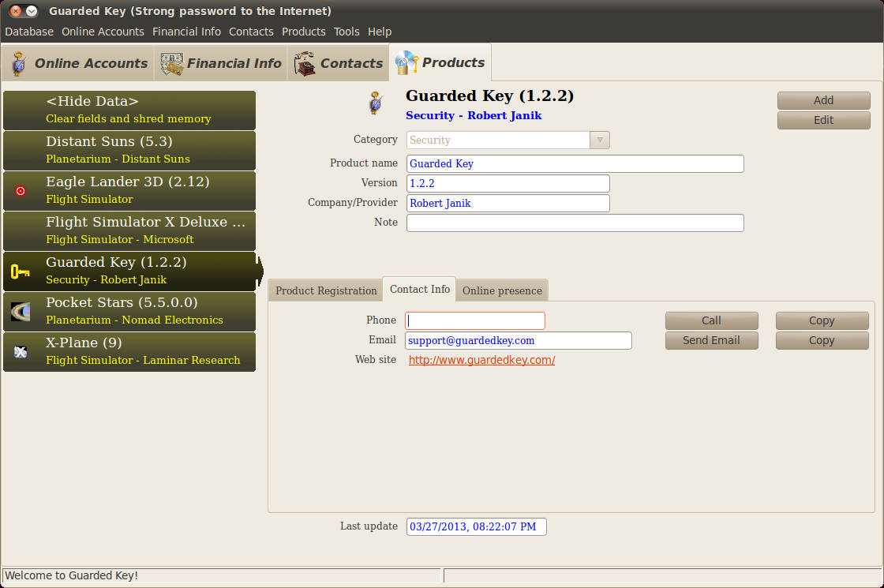Open the Category dropdown arrow
The width and height of the screenshot is (884, 588).
(600, 140)
